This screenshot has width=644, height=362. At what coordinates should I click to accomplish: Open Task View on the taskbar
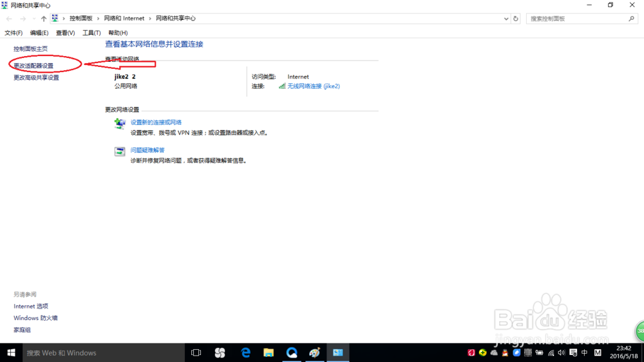coord(196,353)
